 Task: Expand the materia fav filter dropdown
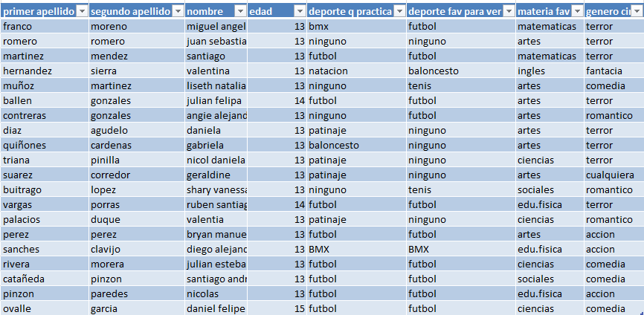point(576,11)
